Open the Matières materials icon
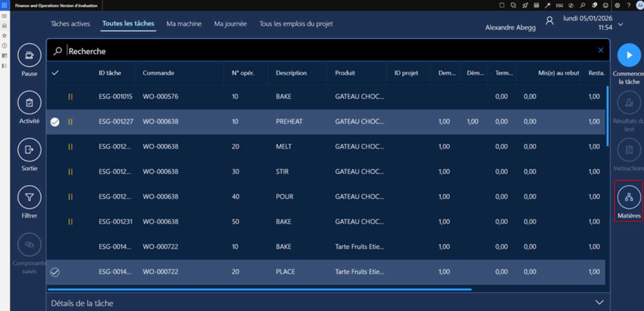Viewport: 644px width, 311px height. point(629,198)
